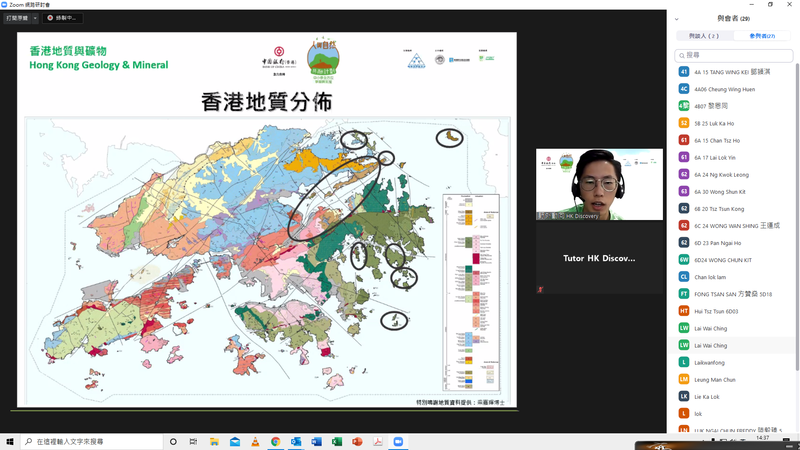Switch to the panelists tab
This screenshot has height=450, width=800.
tap(706, 36)
